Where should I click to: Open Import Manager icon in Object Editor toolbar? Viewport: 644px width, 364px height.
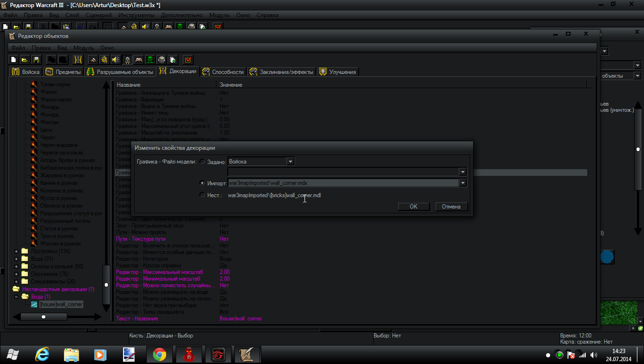[173, 60]
